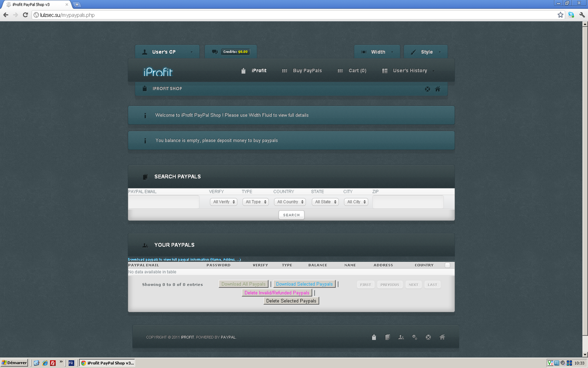
Task: Expand the User's History menu
Action: 408,71
